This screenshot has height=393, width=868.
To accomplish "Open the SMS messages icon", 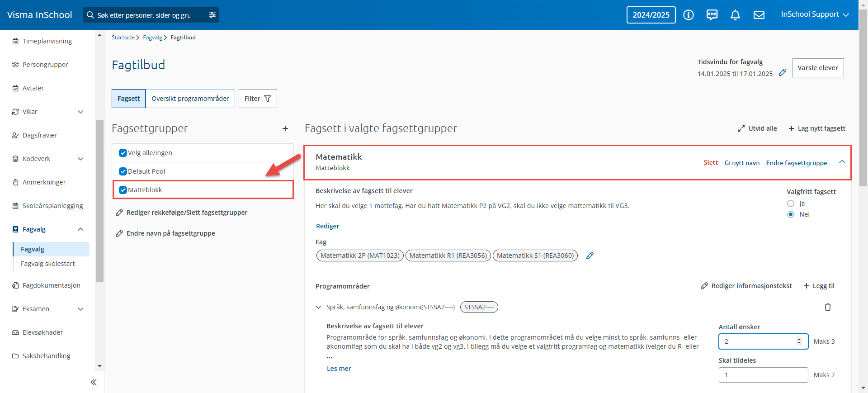I will [712, 15].
